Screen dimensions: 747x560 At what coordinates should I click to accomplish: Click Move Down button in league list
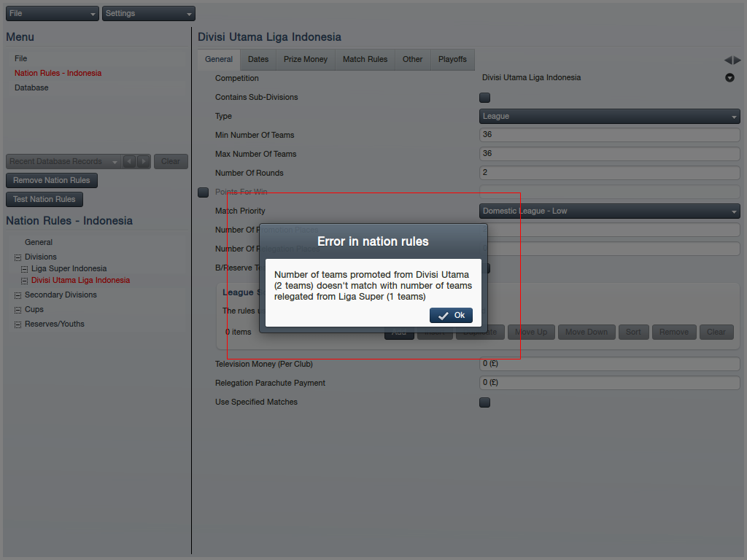click(587, 332)
